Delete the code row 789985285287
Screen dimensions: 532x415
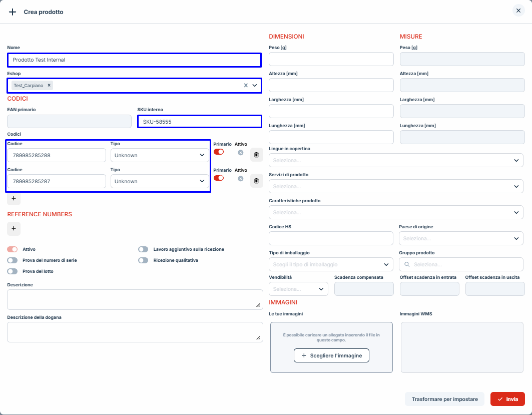[x=256, y=181]
